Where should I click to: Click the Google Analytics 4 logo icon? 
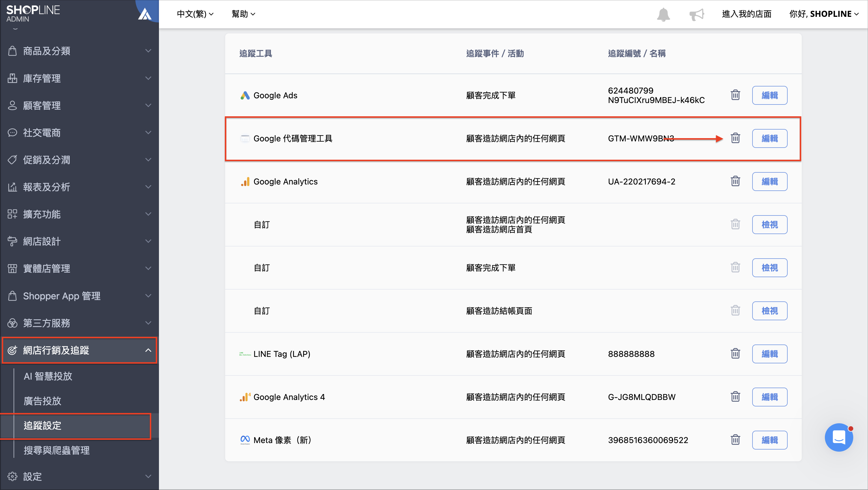click(x=245, y=397)
